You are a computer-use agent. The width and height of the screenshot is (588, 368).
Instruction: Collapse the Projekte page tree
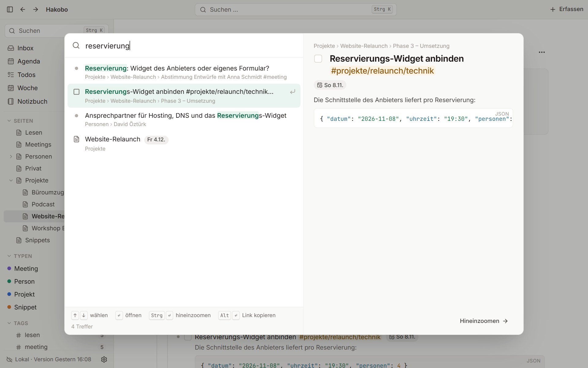point(11,180)
